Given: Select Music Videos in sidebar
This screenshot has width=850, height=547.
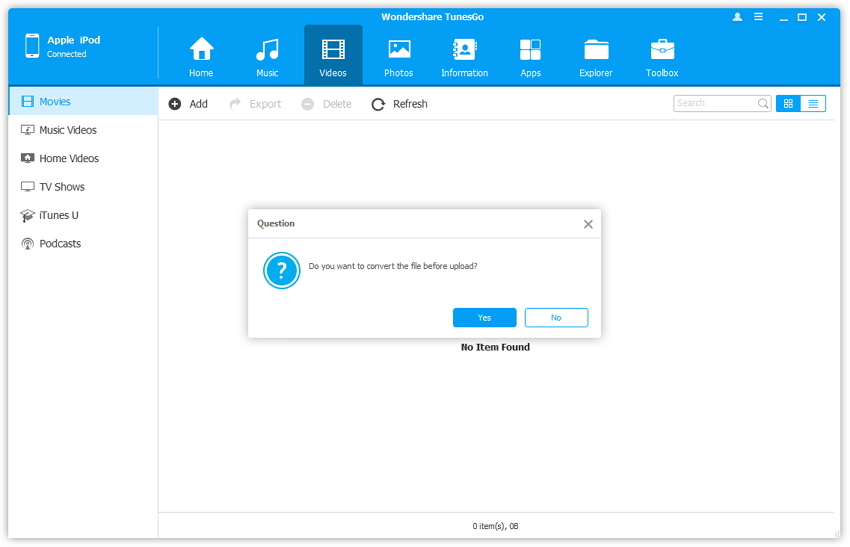Looking at the screenshot, I should tap(67, 130).
